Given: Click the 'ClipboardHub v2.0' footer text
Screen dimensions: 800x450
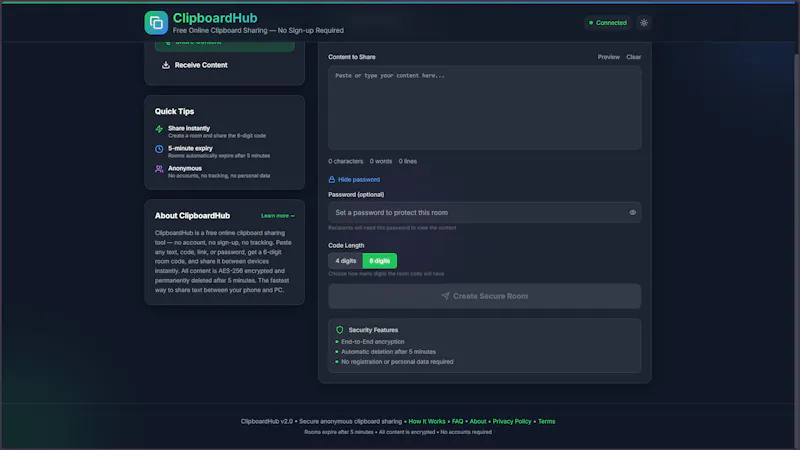Looking at the screenshot, I should 267,421.
